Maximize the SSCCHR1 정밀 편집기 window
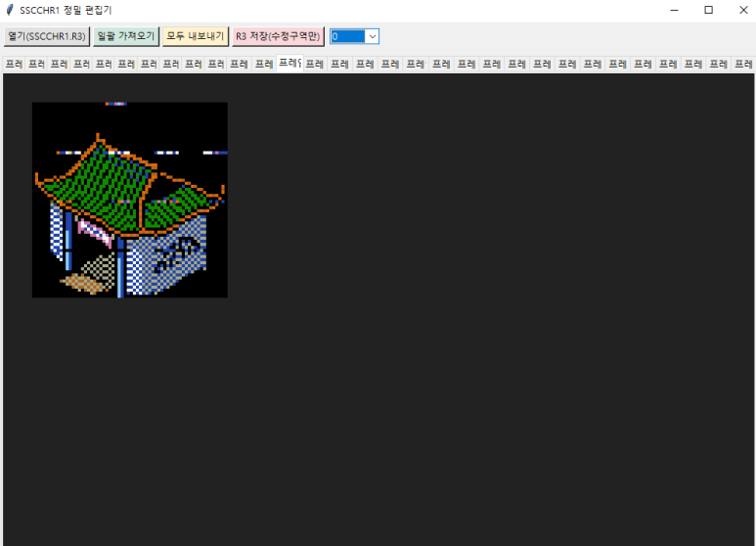The height and width of the screenshot is (546, 756). click(708, 10)
